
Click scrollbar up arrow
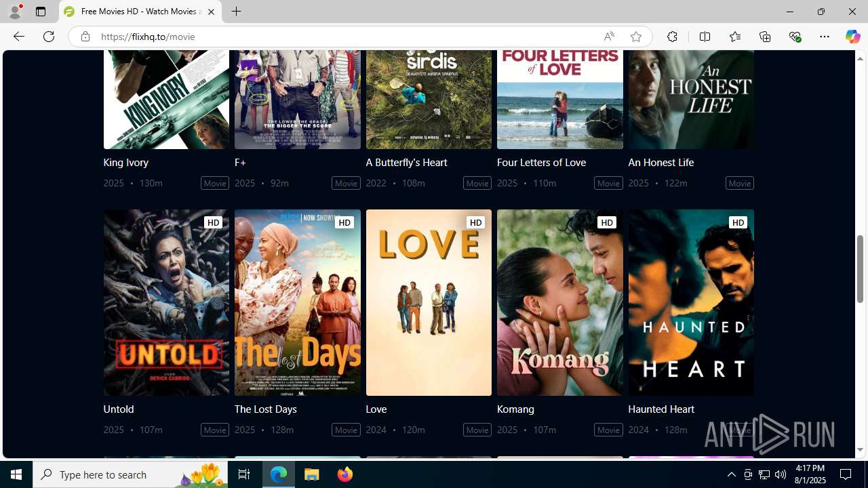point(860,58)
